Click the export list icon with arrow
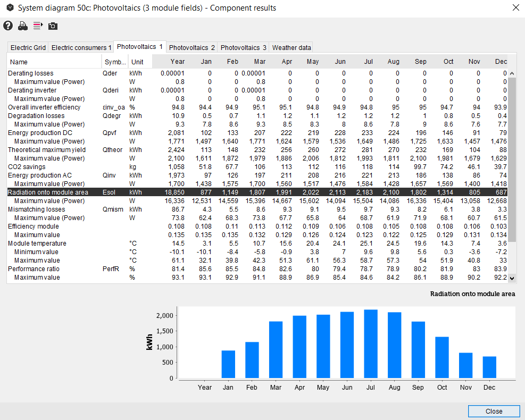The image size is (525, 420). point(38,26)
